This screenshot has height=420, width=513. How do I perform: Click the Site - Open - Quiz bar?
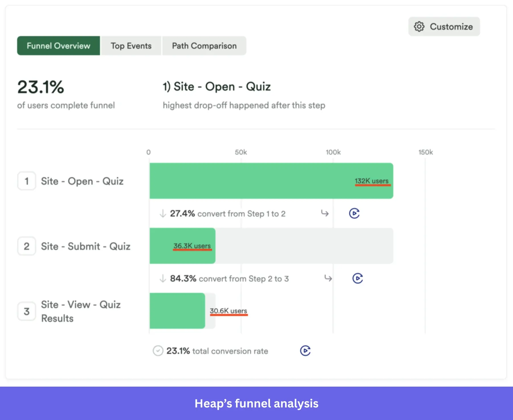271,180
